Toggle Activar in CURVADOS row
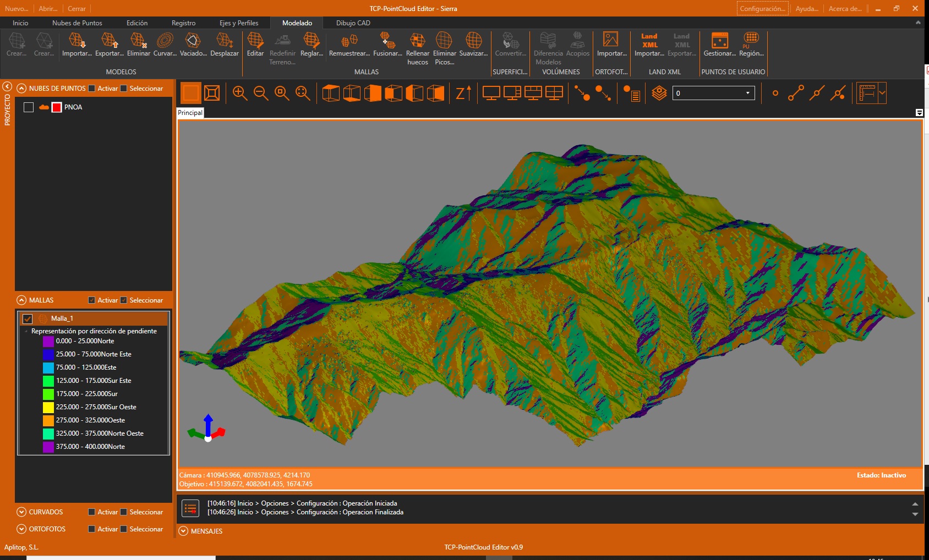The height and width of the screenshot is (560, 929). [92, 512]
